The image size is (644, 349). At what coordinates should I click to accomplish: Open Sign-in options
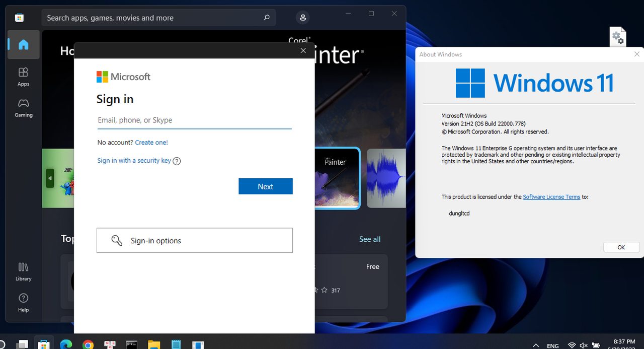pos(194,240)
